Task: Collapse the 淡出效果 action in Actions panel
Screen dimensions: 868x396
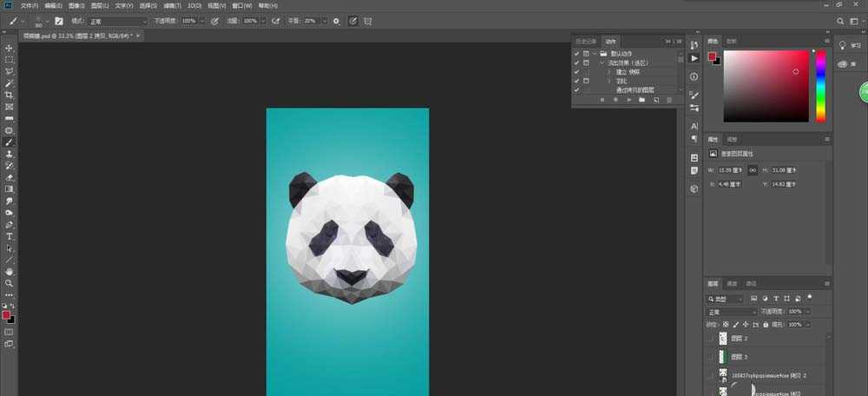Action: 602,63
